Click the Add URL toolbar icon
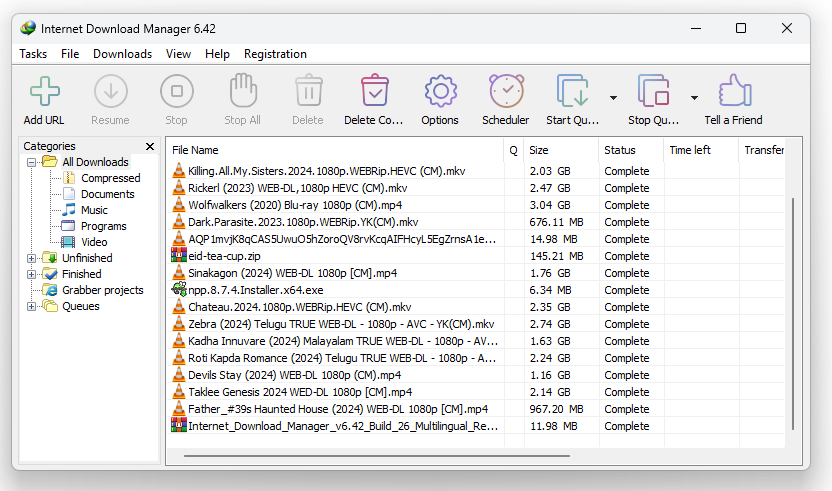 point(45,91)
